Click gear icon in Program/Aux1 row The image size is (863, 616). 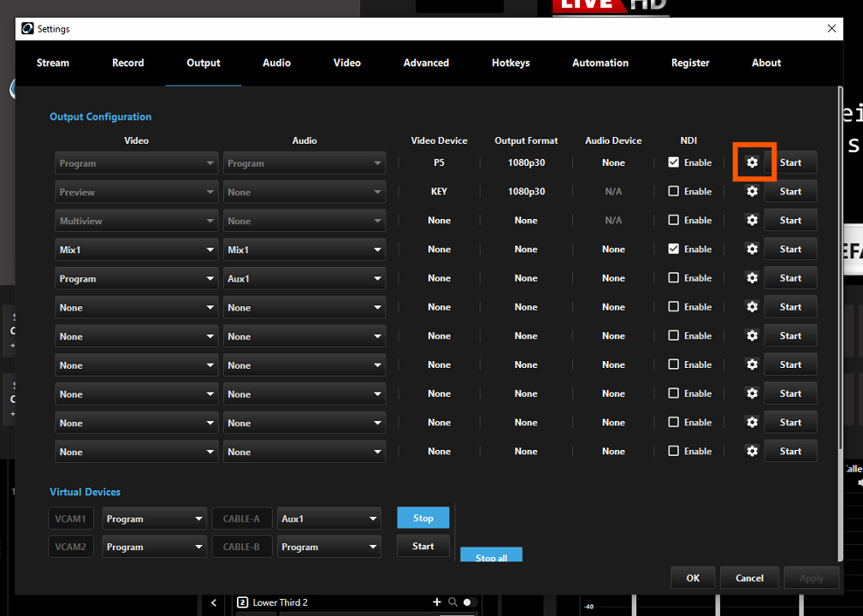pyautogui.click(x=752, y=278)
